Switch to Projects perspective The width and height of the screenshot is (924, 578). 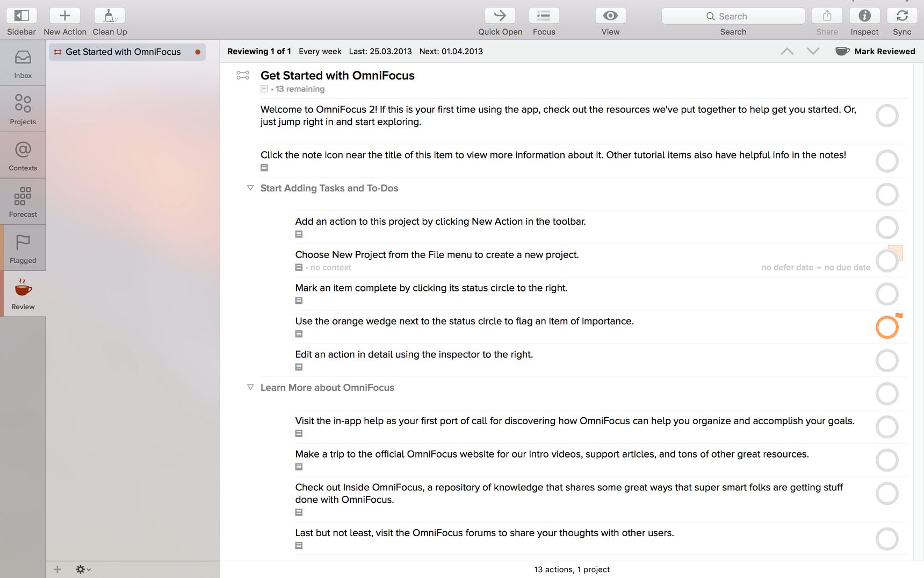point(23,109)
